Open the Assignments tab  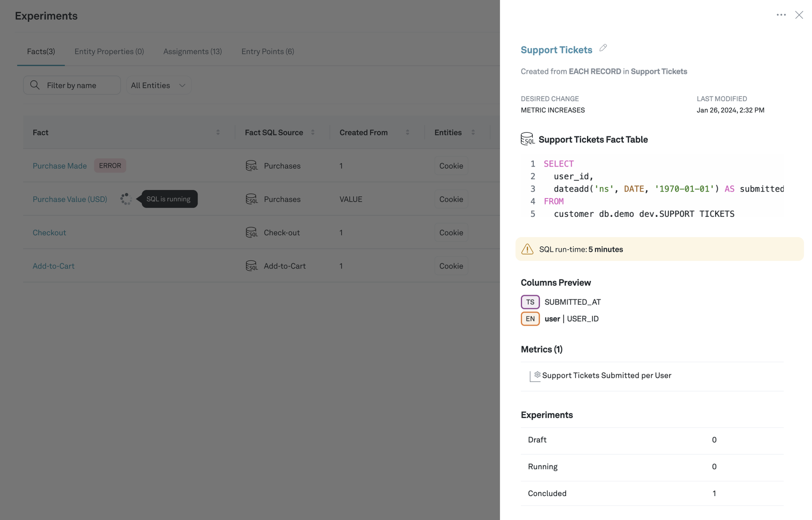pos(193,51)
